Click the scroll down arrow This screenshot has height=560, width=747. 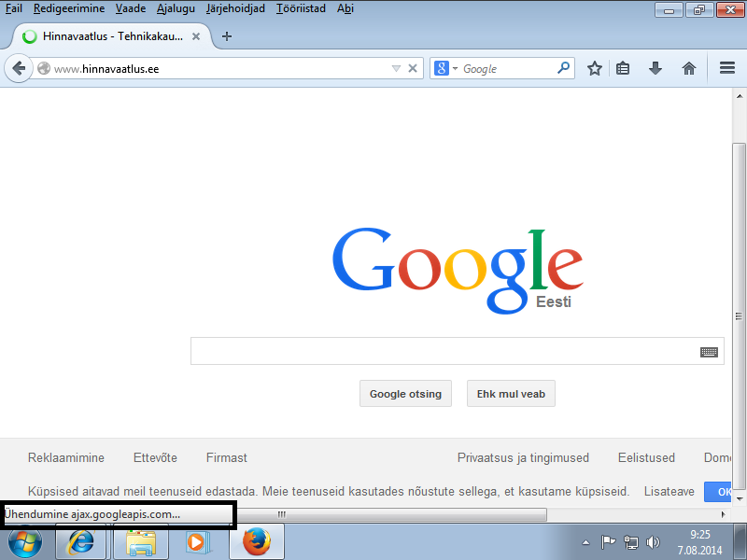(739, 499)
